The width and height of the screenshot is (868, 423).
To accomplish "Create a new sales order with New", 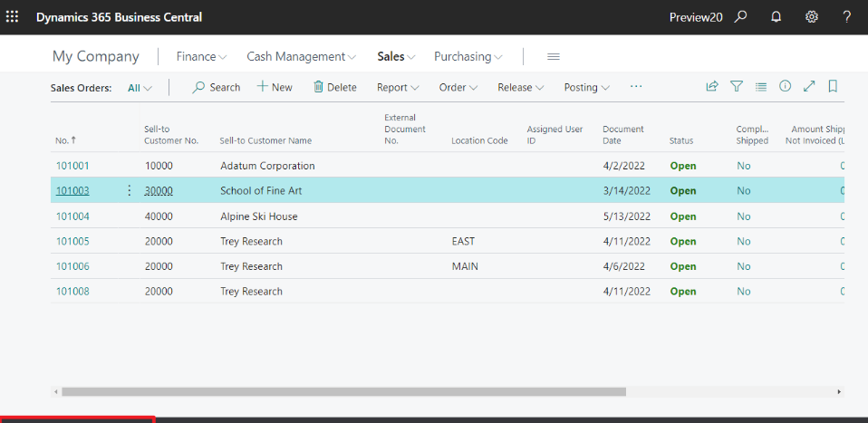I will coord(275,87).
